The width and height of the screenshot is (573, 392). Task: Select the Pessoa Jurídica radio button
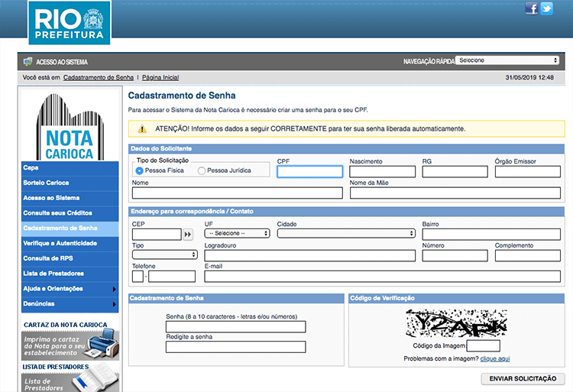point(202,171)
